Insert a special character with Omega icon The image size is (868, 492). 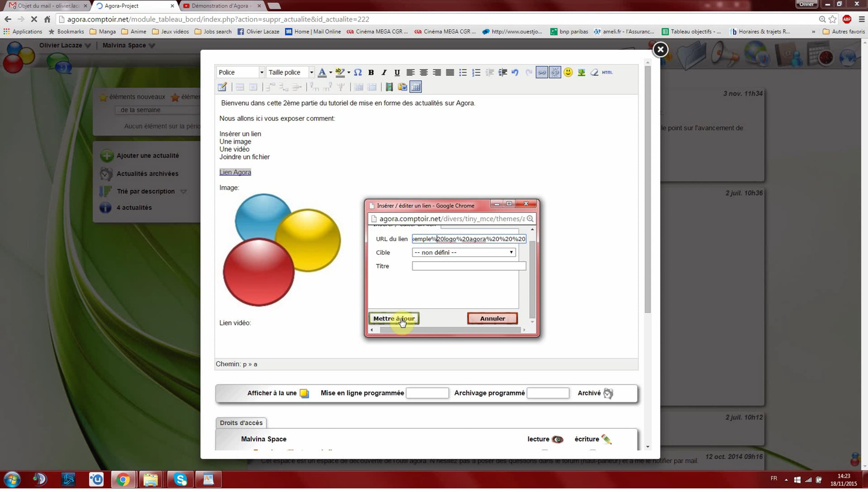pyautogui.click(x=358, y=72)
